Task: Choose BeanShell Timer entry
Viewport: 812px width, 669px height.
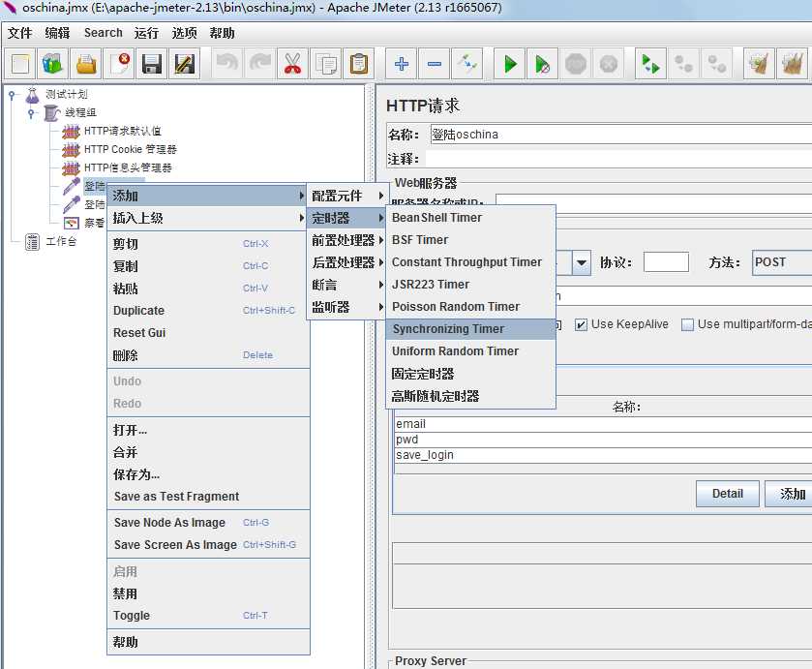Action: [x=470, y=218]
